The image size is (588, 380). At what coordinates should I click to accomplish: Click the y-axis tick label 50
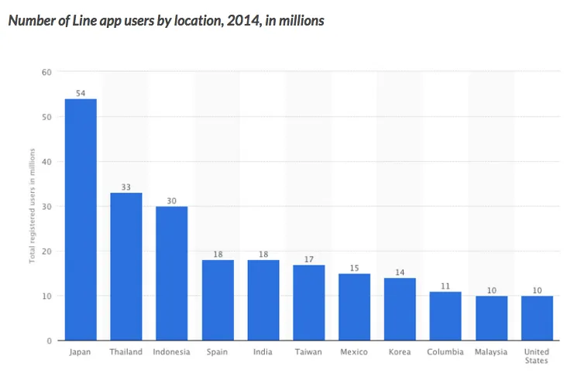[x=47, y=117]
